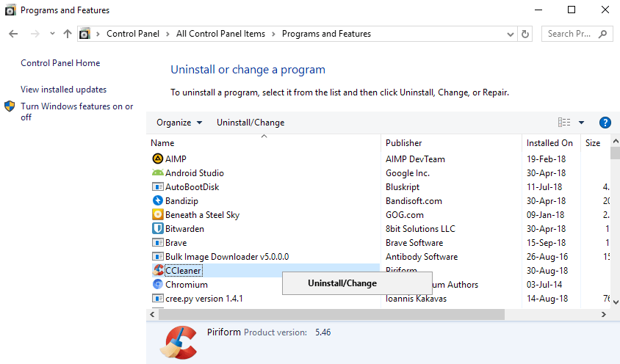The image size is (620, 364).
Task: Expand the chevron after All Control Panel Items
Action: point(273,34)
